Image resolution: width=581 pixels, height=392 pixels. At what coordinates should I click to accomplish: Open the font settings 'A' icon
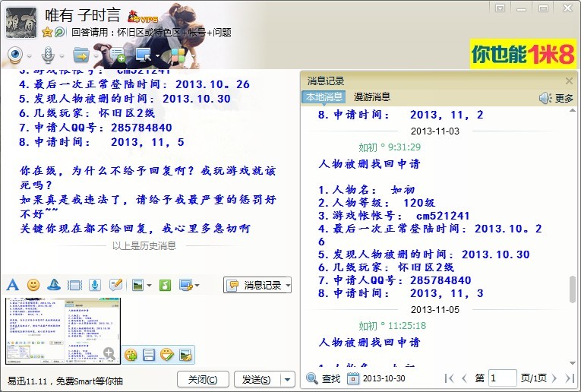12,285
